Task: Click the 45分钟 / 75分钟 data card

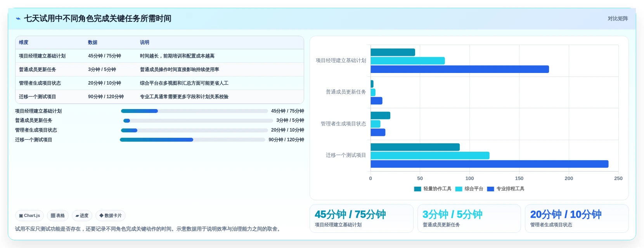Action: [x=362, y=219]
